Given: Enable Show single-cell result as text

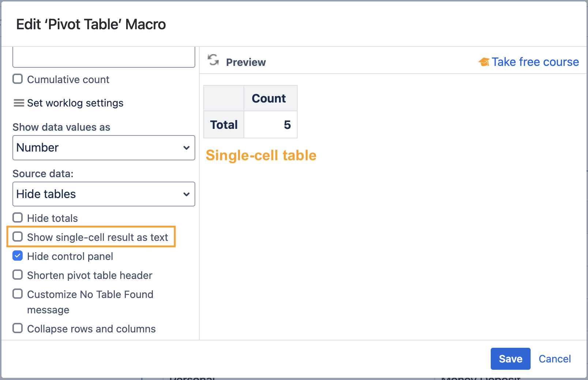Looking at the screenshot, I should pyautogui.click(x=18, y=237).
